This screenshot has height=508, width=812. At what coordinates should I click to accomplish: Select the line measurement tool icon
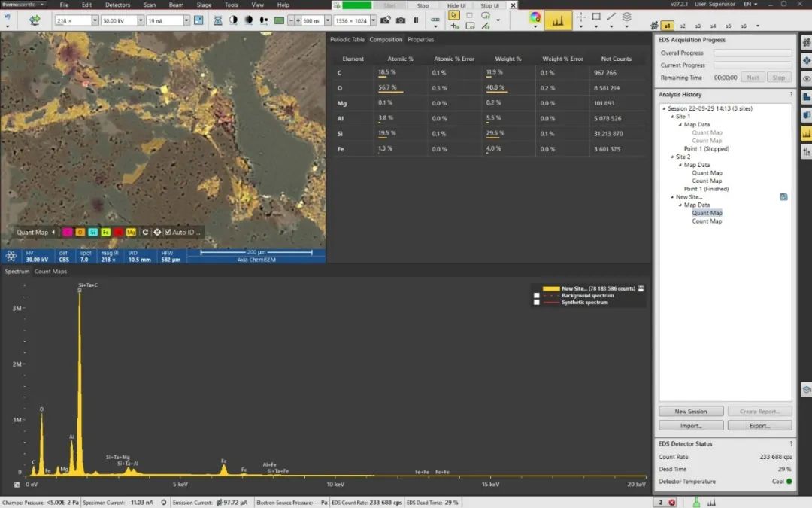[x=611, y=17]
